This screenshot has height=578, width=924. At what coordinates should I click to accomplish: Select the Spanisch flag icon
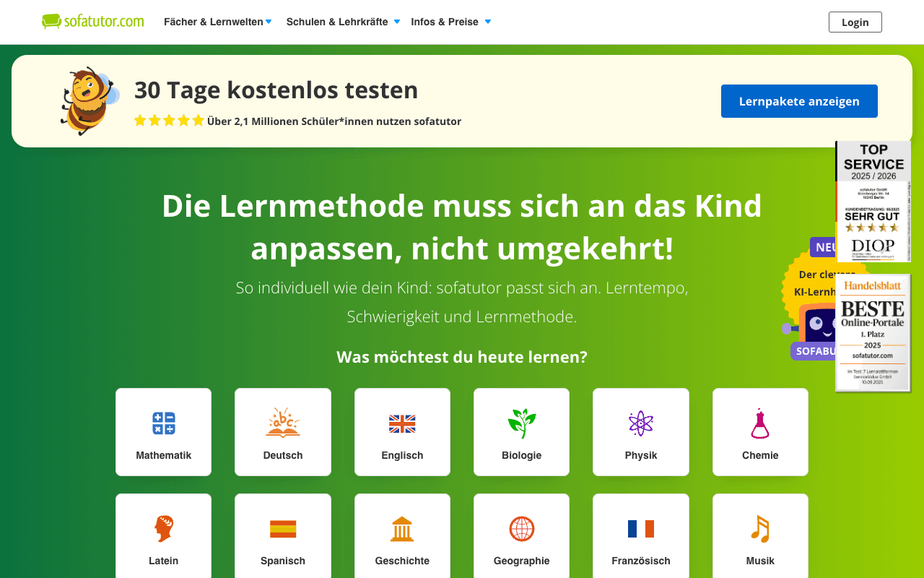pyautogui.click(x=283, y=529)
